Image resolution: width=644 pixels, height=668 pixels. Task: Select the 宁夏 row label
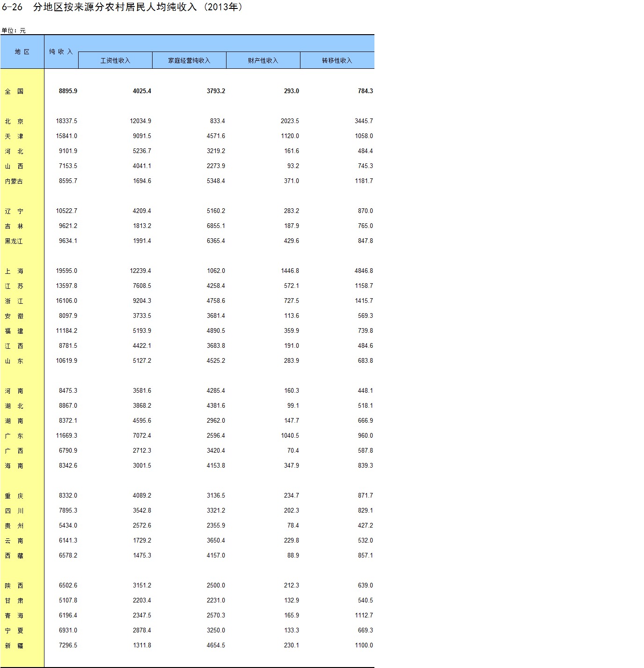14,631
